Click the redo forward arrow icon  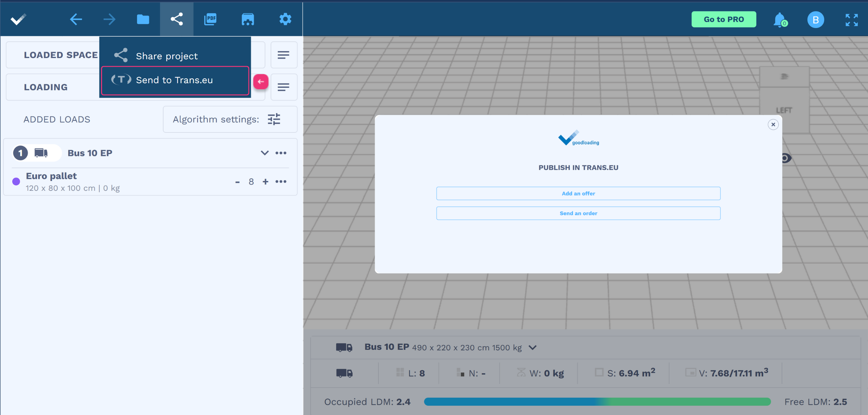(x=109, y=19)
